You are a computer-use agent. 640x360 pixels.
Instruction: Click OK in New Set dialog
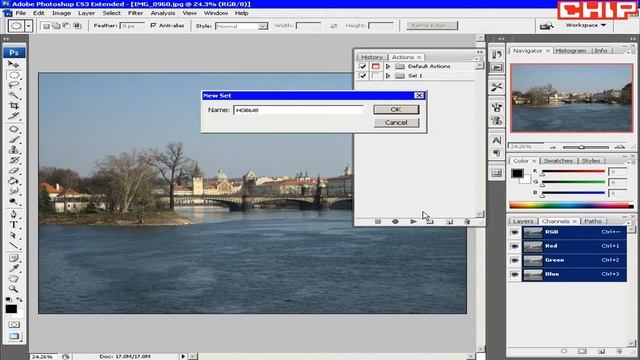coord(396,109)
